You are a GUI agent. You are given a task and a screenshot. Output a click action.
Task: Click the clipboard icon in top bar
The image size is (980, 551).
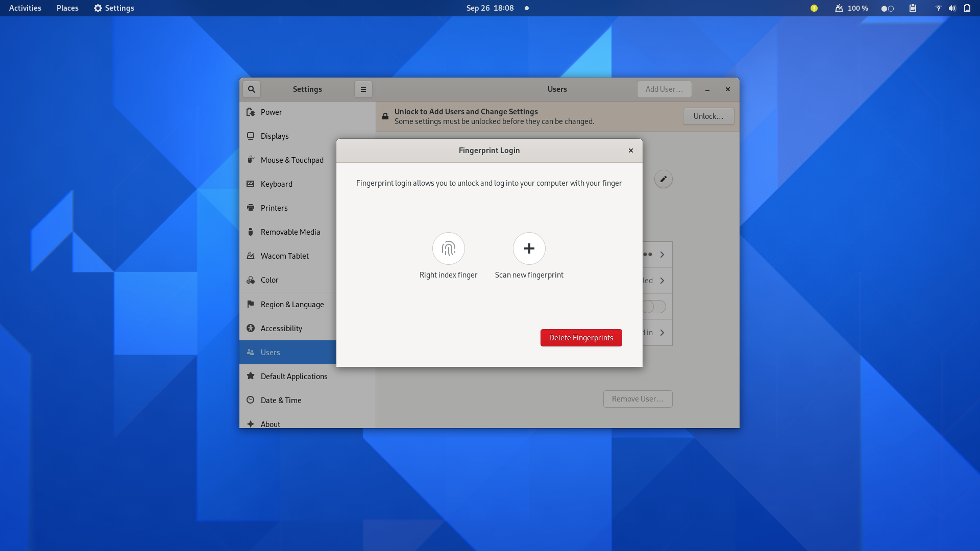click(913, 8)
